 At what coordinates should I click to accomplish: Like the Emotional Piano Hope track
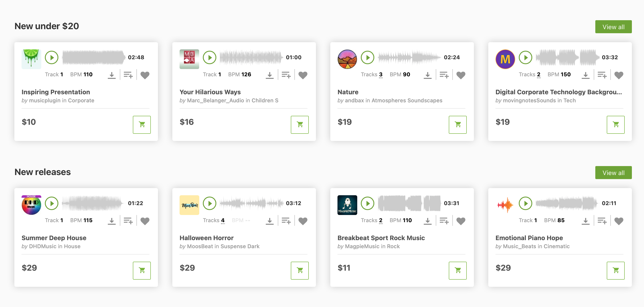[x=619, y=221]
